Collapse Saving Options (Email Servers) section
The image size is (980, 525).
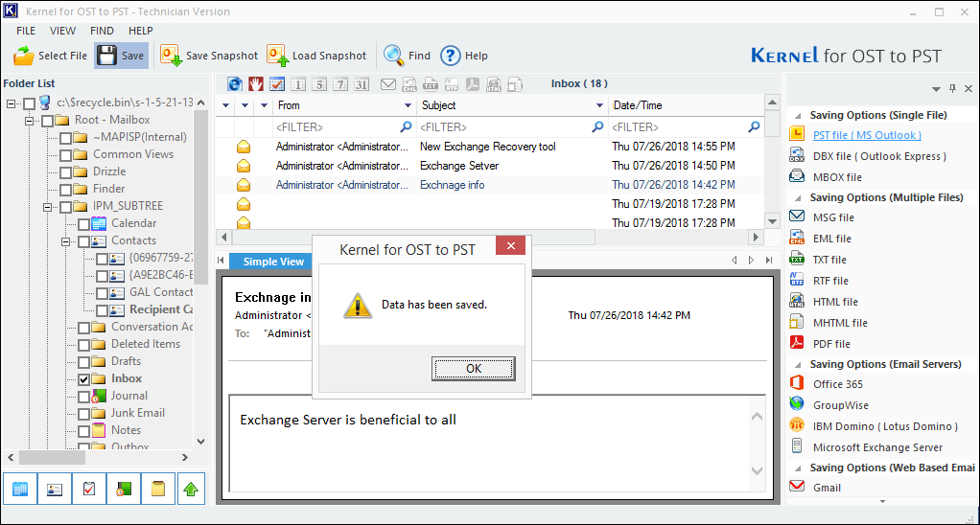(x=798, y=365)
